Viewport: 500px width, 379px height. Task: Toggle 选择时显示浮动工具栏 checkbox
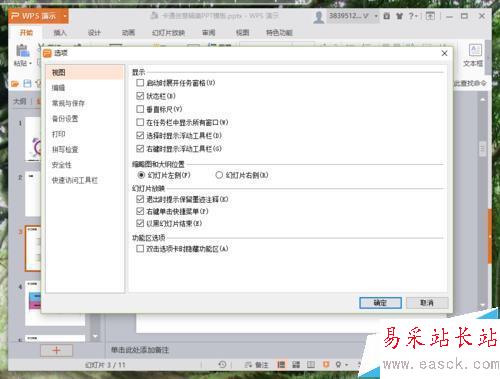coord(140,136)
